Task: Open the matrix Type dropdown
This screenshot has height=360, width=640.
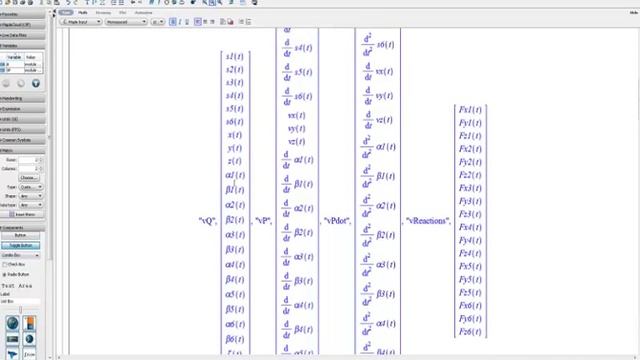Action: [31, 187]
